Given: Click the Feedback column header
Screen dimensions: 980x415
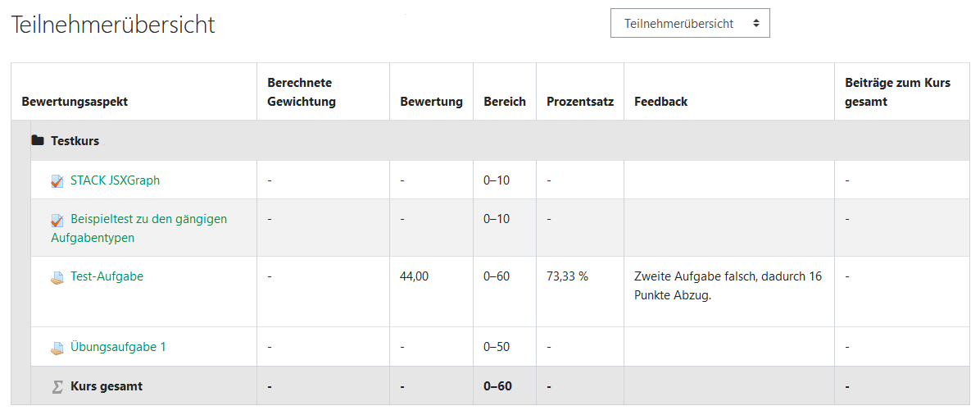Looking at the screenshot, I should [660, 102].
